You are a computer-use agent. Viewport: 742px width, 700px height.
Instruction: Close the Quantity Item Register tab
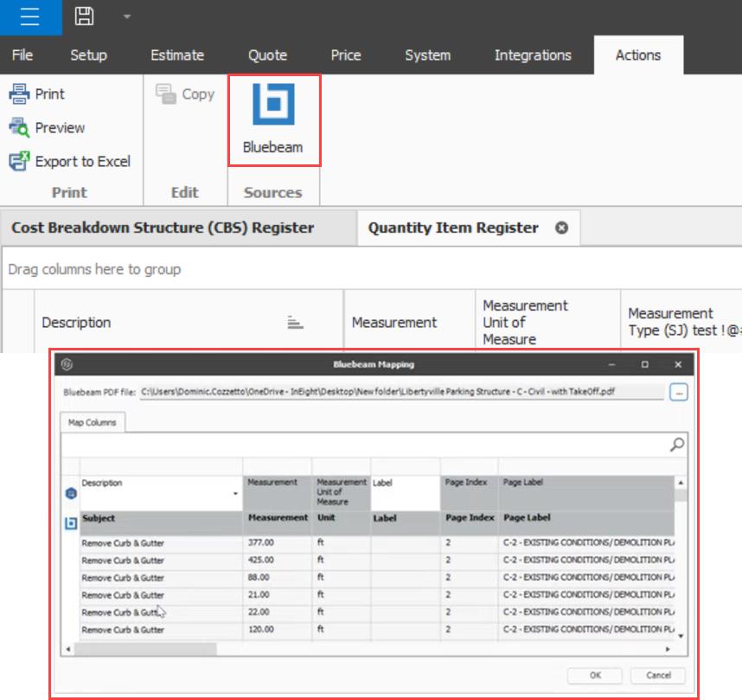click(561, 228)
